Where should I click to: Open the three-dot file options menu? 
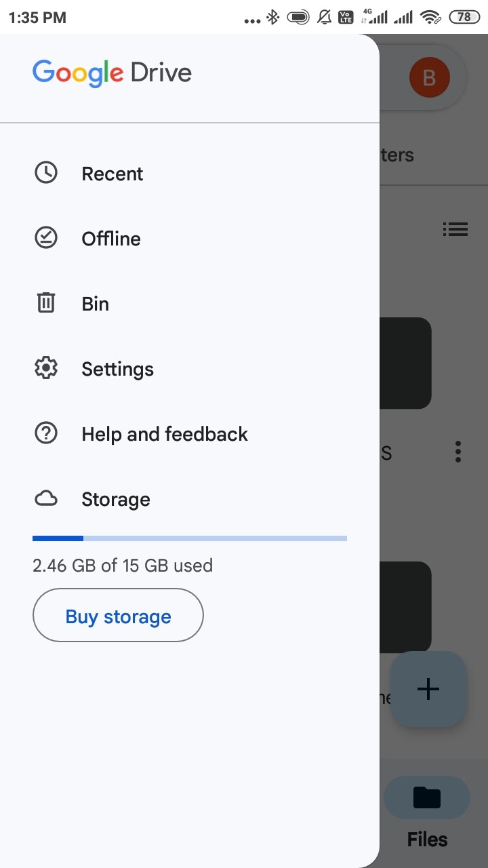[458, 452]
